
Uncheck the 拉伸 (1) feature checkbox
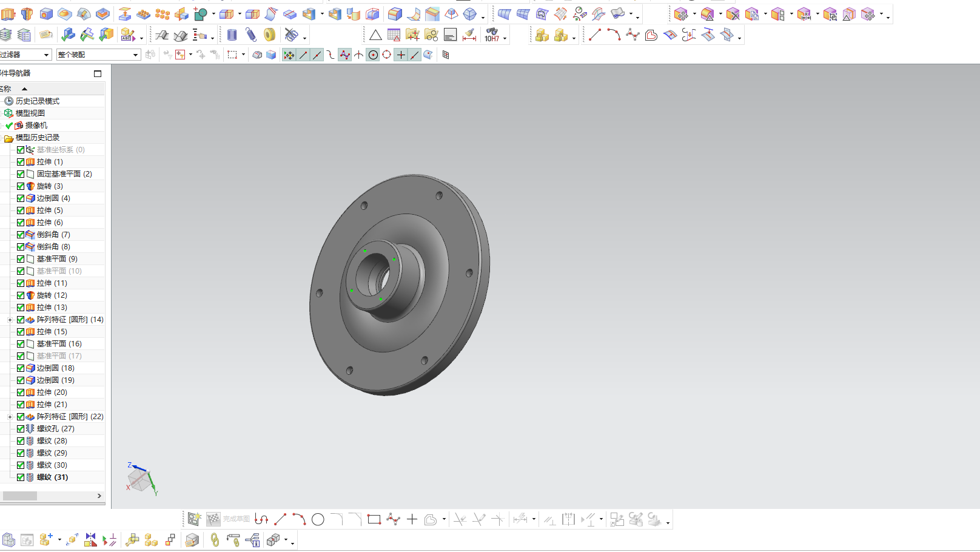click(21, 162)
